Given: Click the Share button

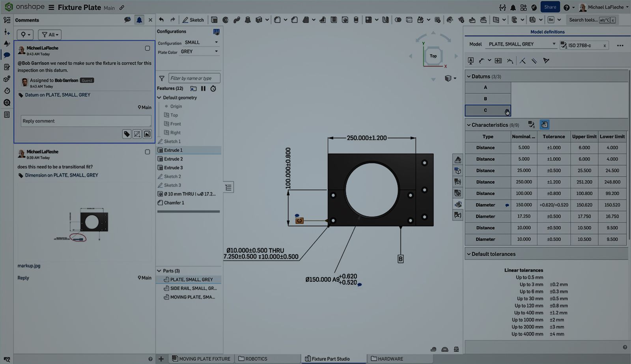Looking at the screenshot, I should pyautogui.click(x=550, y=7).
